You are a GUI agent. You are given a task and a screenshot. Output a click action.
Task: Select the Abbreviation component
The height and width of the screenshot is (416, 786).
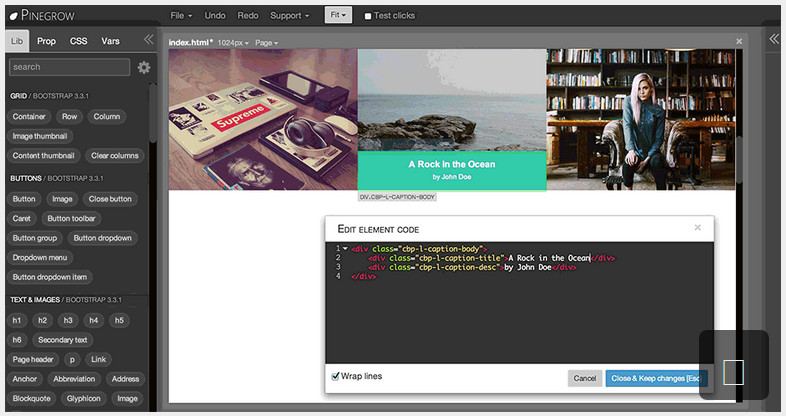[x=74, y=379]
